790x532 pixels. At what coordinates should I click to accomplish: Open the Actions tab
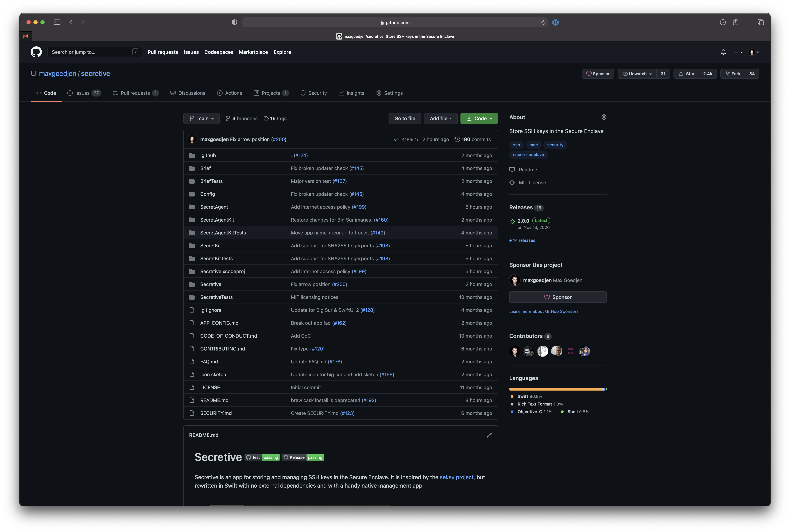[x=229, y=93]
